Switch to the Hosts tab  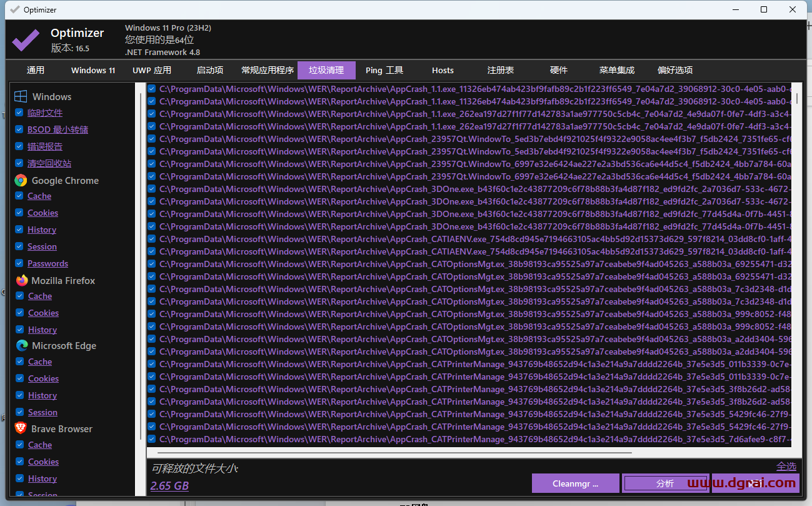click(443, 70)
